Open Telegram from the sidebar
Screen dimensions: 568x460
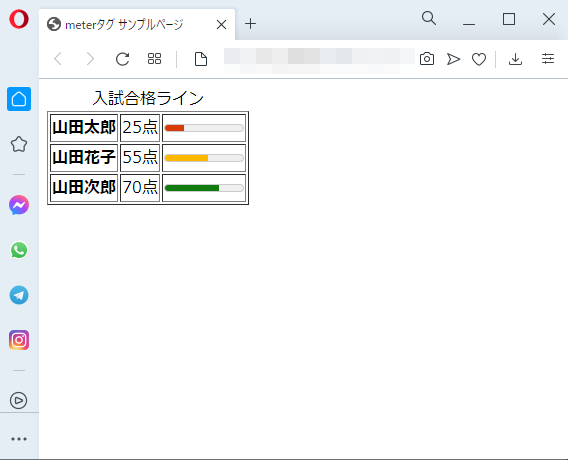[x=19, y=295]
